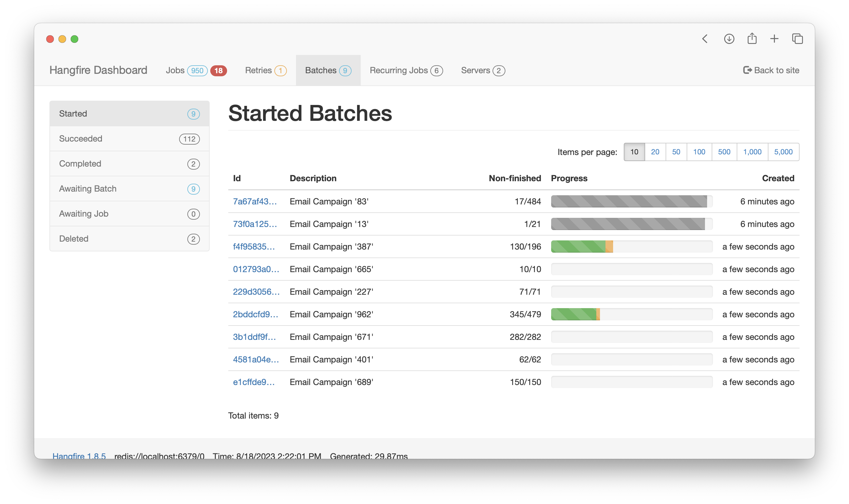The width and height of the screenshot is (849, 504).
Task: Set items per page to 500
Action: click(724, 152)
